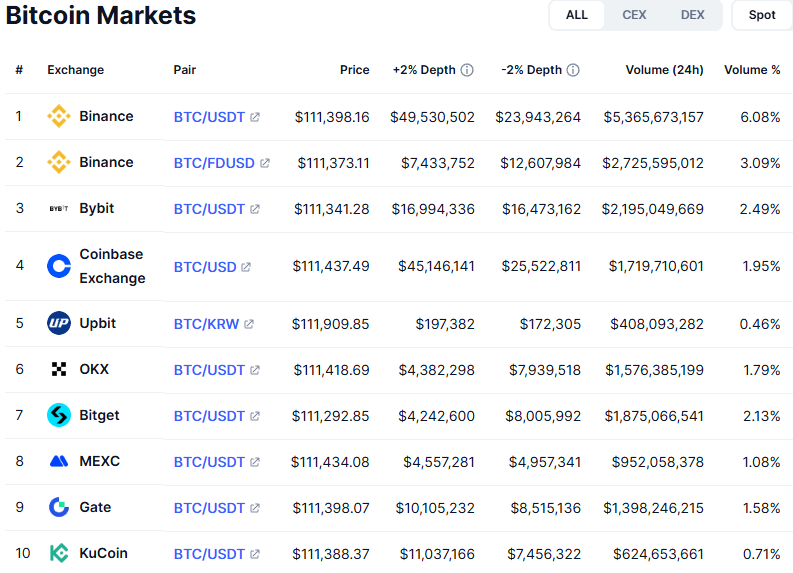Click the MEXC logo icon
Viewport: 793px width, 573px height.
coord(59,461)
